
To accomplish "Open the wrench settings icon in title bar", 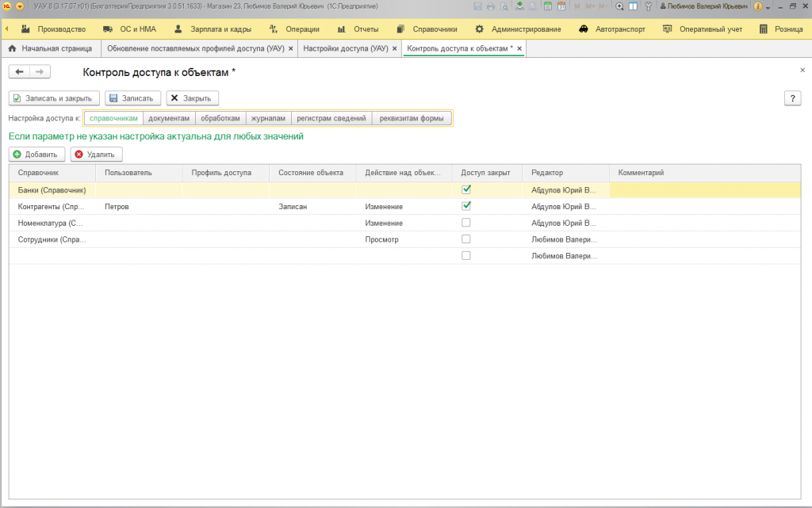I will pos(649,6).
